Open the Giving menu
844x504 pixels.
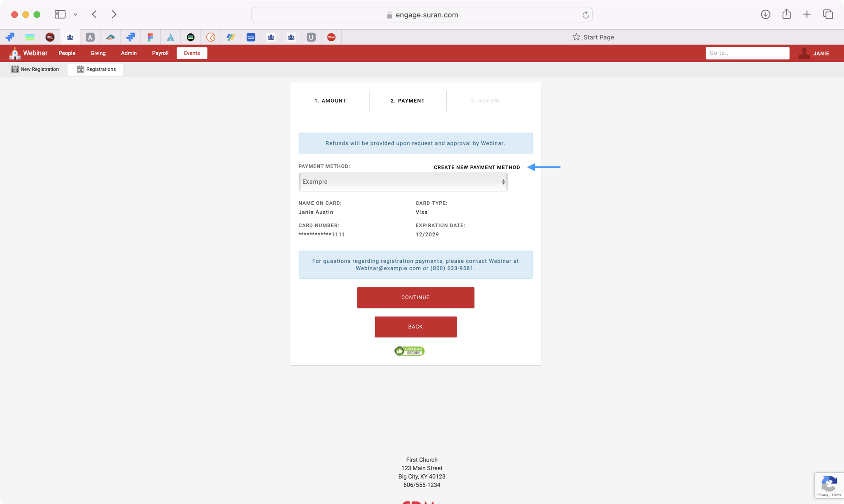(98, 53)
